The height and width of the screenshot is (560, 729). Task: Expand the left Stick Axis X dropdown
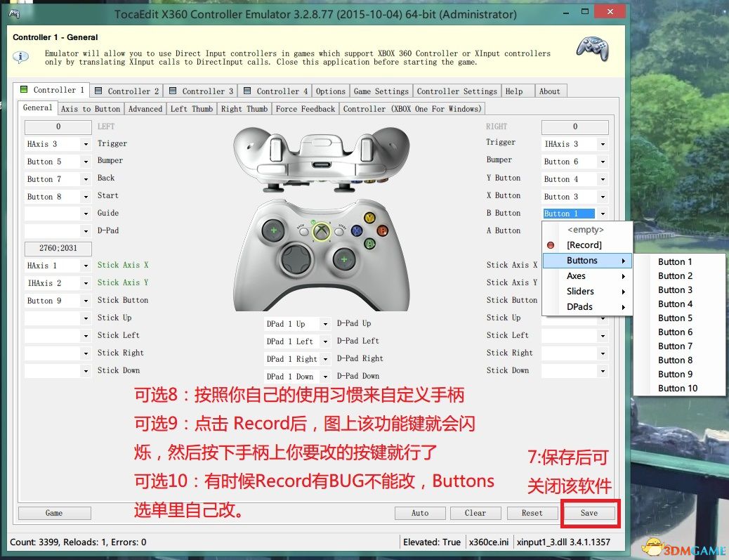[x=86, y=266]
